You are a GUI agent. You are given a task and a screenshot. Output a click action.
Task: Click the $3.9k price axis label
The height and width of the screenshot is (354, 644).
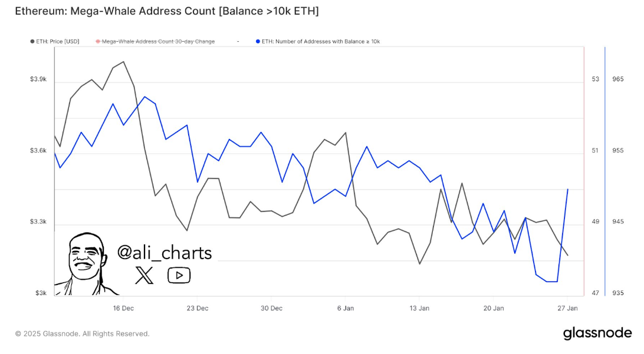[38, 79]
